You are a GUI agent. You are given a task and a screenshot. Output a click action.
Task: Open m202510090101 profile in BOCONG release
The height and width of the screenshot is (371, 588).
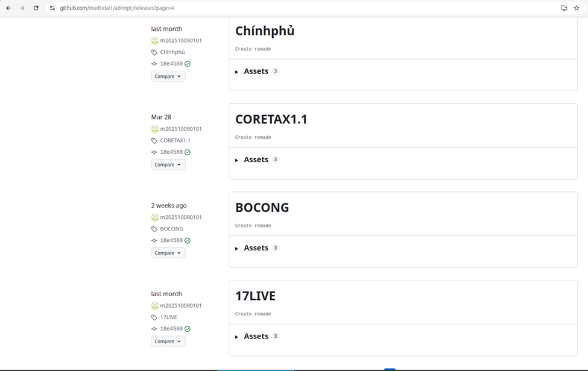tap(181, 217)
